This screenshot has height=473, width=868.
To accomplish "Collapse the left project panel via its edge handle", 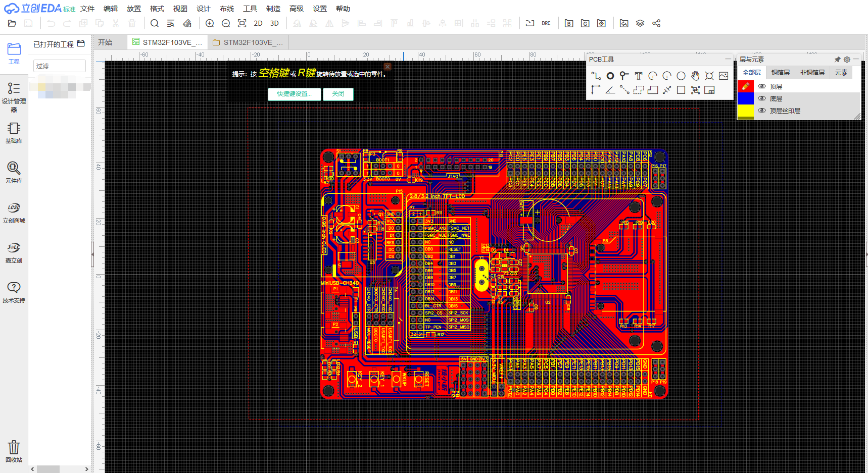I will tap(92, 254).
